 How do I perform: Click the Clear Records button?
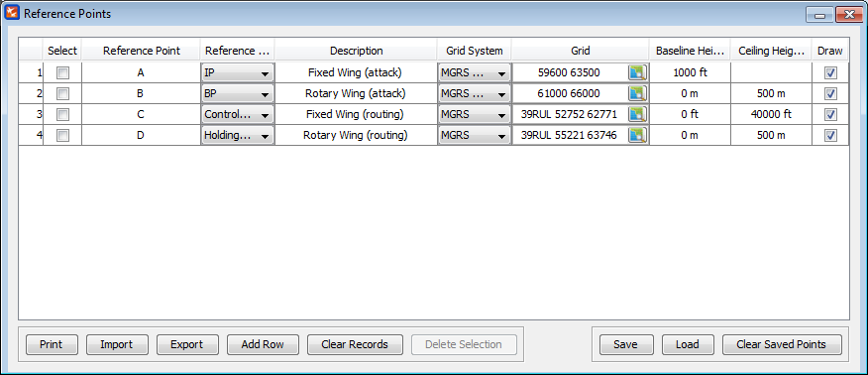point(355,344)
